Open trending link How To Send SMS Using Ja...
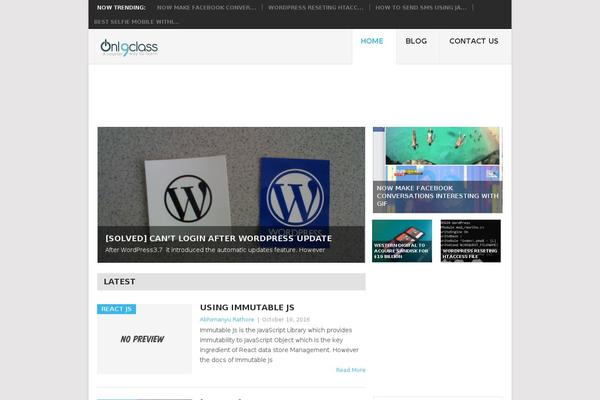Screen dimensions: 600x400 [x=421, y=8]
